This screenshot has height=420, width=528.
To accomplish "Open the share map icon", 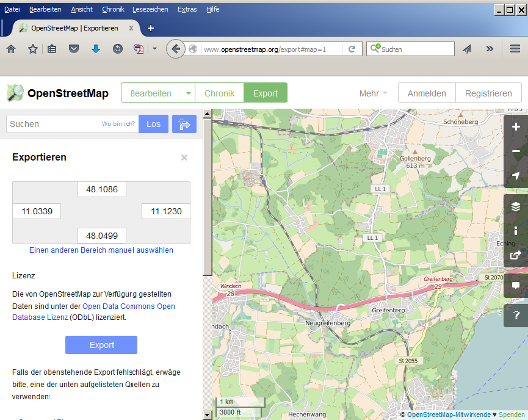I will click(516, 255).
